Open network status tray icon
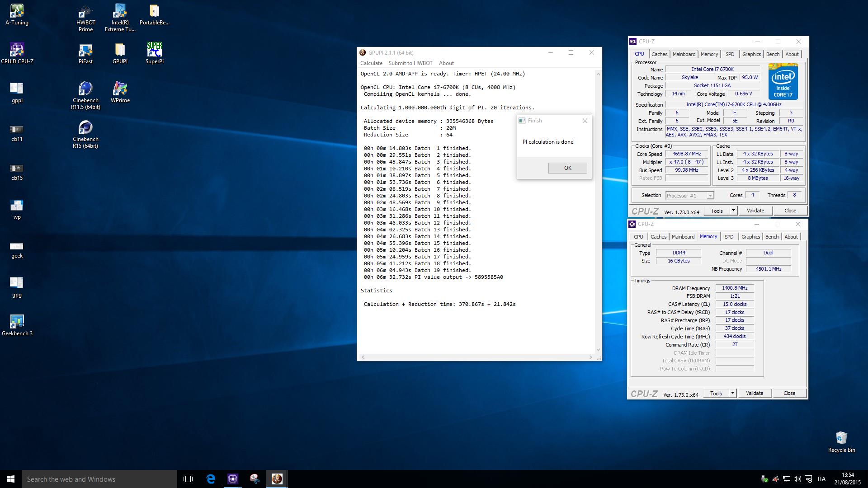 coord(787,479)
